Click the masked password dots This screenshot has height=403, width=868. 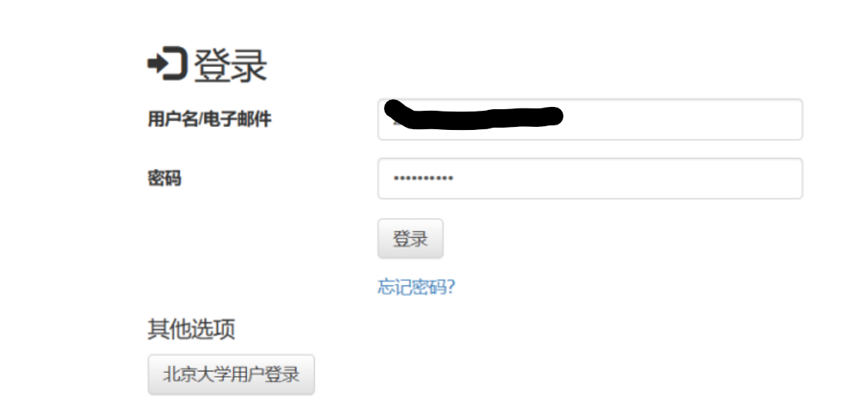(423, 178)
